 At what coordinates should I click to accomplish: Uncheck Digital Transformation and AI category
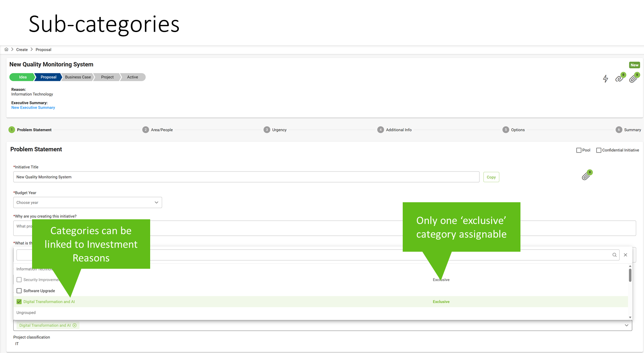[19, 302]
